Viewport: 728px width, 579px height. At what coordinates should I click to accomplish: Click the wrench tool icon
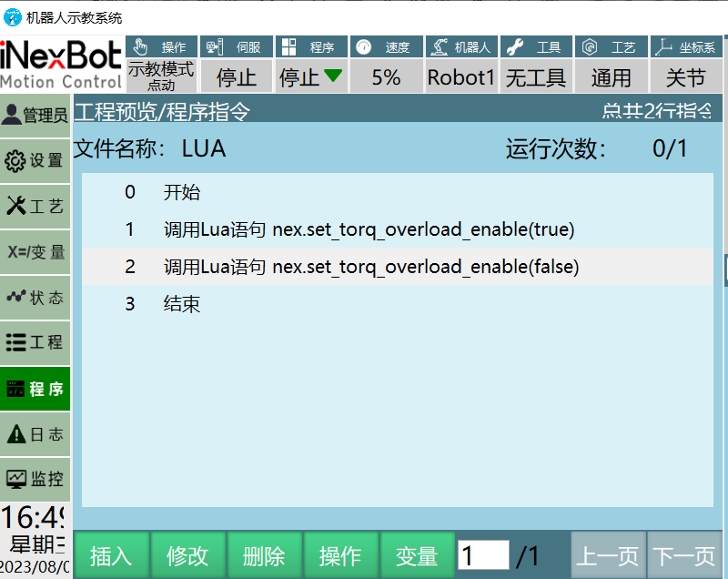click(x=514, y=47)
